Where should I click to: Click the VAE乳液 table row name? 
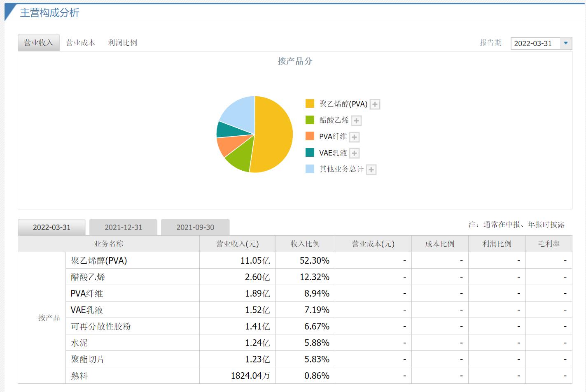(x=87, y=310)
